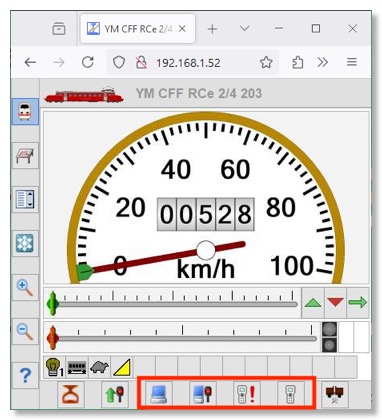382x420 pixels.
Task: Toggle the yellow triangle ramp function
Action: coord(122,367)
